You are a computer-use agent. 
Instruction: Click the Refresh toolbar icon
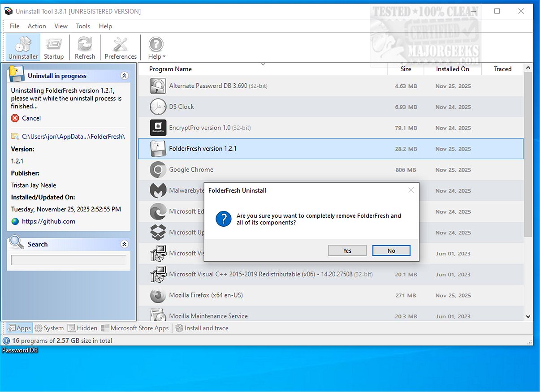[x=85, y=47]
